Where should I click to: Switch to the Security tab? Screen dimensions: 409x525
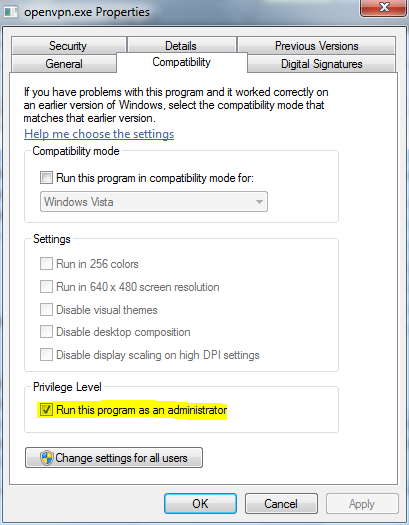(x=68, y=46)
